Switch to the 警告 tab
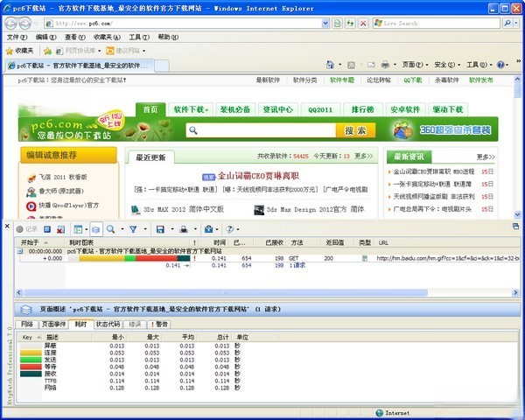 (x=159, y=325)
